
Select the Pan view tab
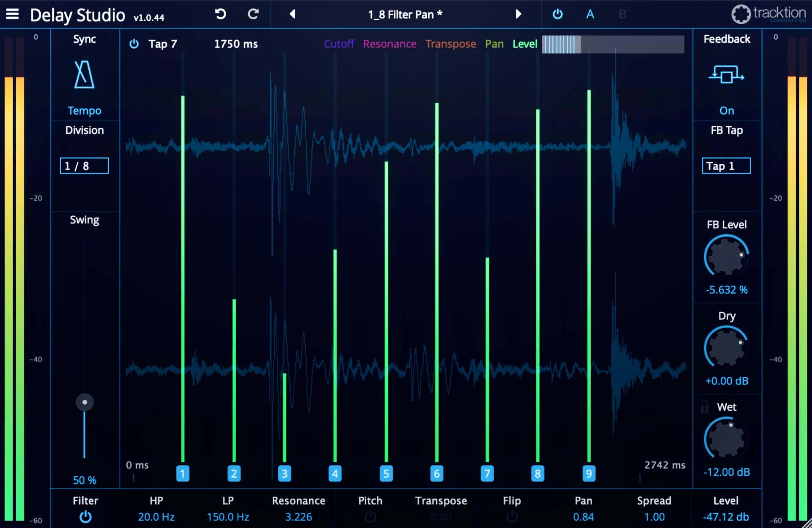click(x=494, y=44)
